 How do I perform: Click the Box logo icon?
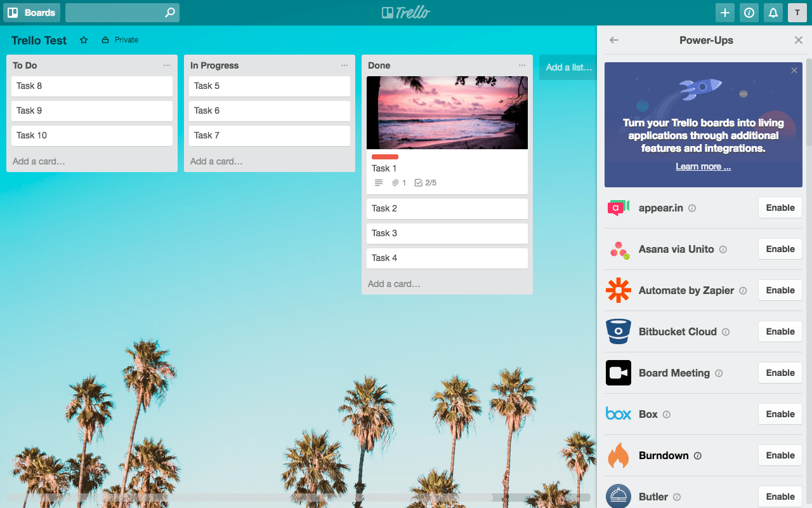point(619,414)
